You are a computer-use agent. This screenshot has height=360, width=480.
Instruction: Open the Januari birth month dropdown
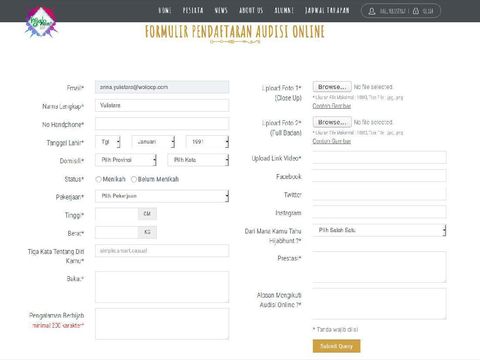(153, 142)
